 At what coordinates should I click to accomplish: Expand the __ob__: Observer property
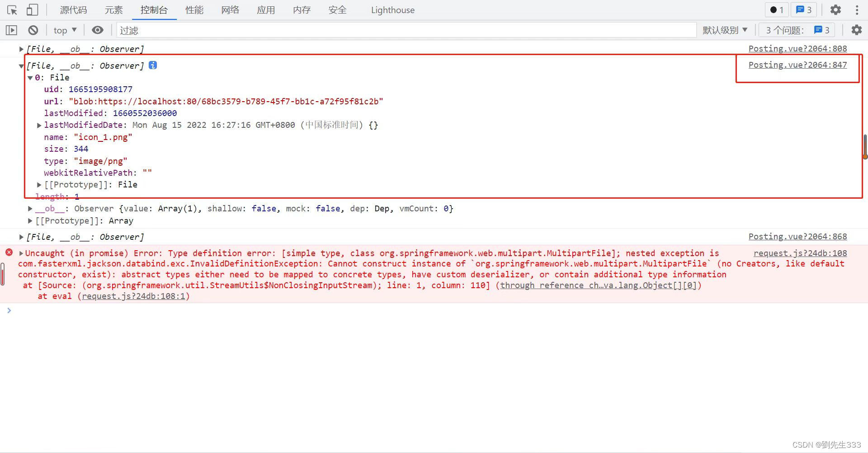[30, 209]
